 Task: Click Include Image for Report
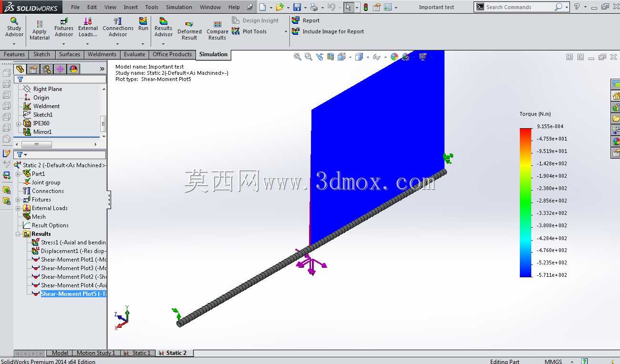tap(328, 31)
